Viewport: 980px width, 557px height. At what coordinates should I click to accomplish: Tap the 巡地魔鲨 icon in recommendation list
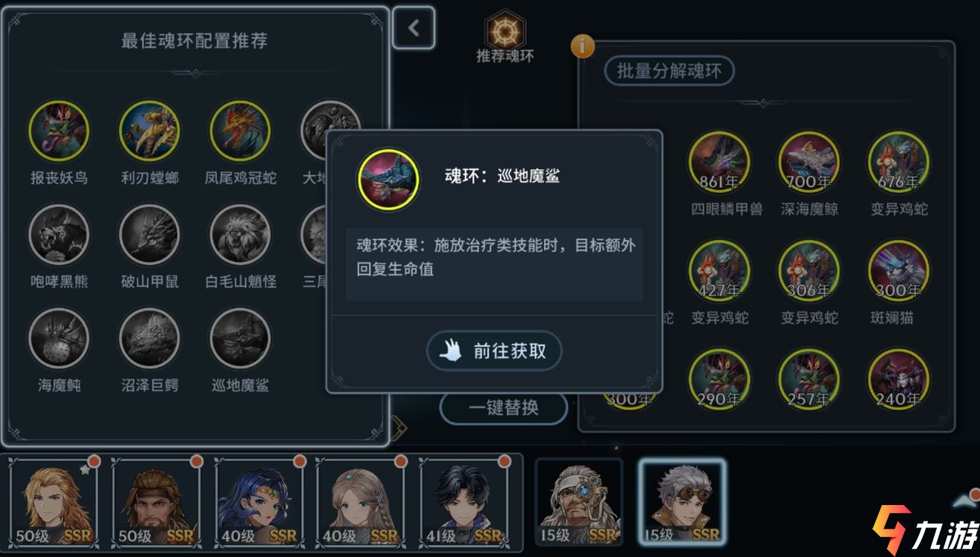(240, 339)
